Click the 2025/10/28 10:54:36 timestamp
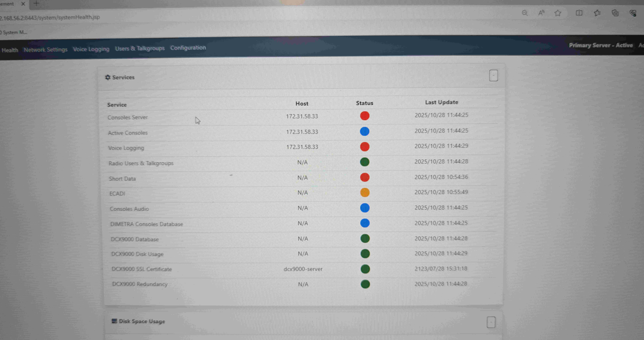This screenshot has width=644, height=340. tap(441, 177)
